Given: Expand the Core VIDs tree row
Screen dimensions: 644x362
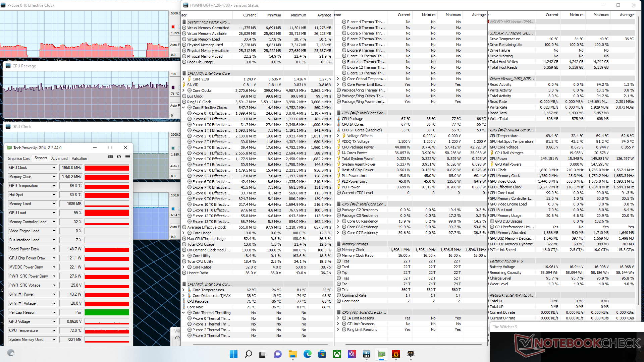Looking at the screenshot, I should click(183, 79).
